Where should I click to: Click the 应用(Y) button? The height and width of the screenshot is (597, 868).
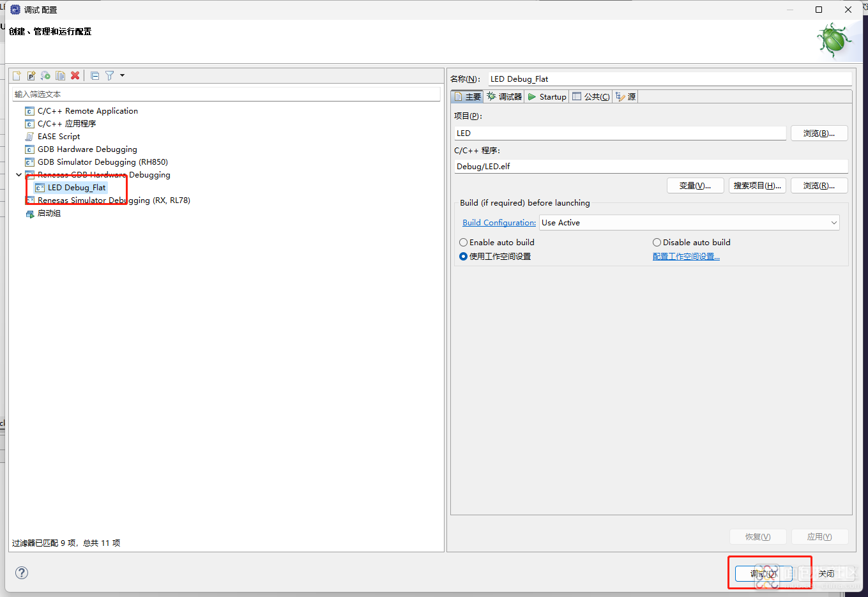pos(819,536)
